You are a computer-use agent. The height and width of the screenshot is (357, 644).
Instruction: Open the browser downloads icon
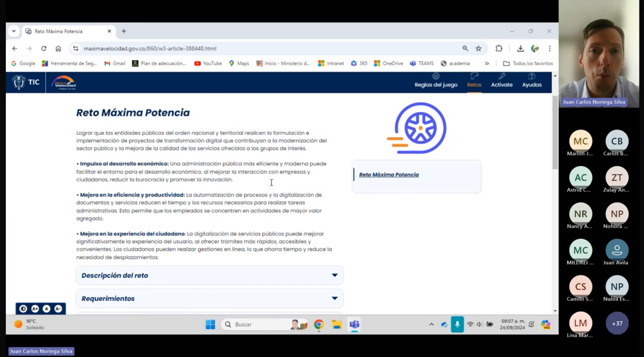[520, 48]
